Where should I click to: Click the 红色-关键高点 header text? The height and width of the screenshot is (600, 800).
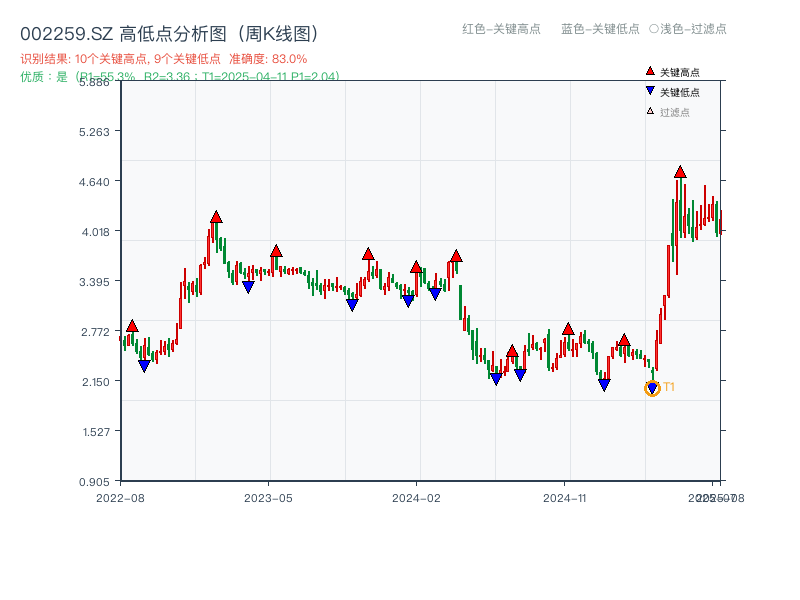tap(501, 29)
